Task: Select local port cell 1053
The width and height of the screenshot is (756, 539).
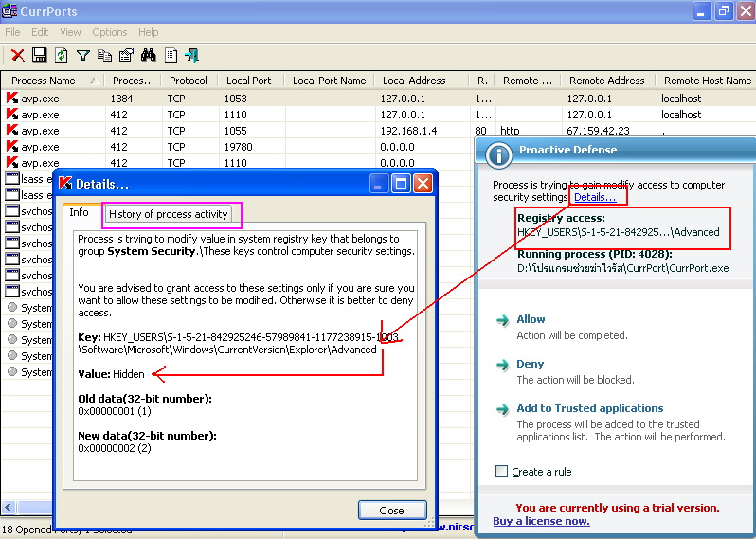Action: coord(236,99)
